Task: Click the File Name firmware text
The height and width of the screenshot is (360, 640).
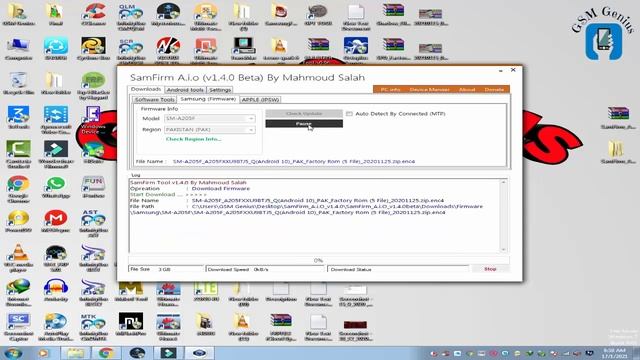Action: [x=294, y=162]
